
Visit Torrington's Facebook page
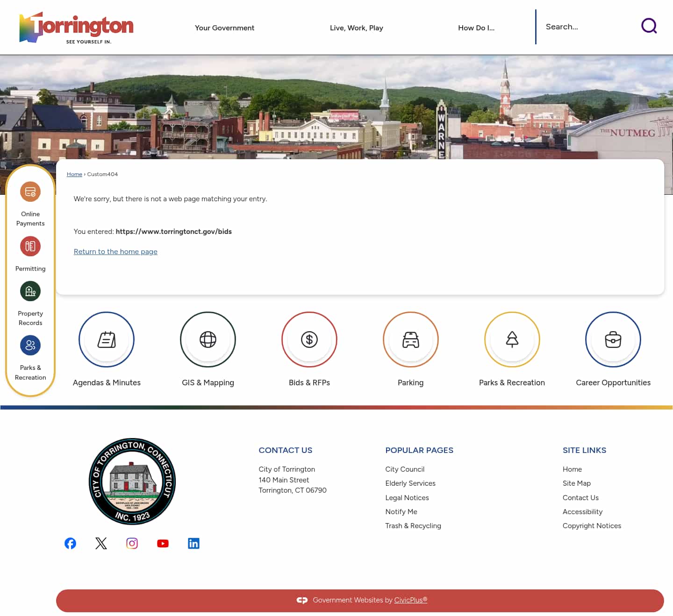pyautogui.click(x=70, y=543)
